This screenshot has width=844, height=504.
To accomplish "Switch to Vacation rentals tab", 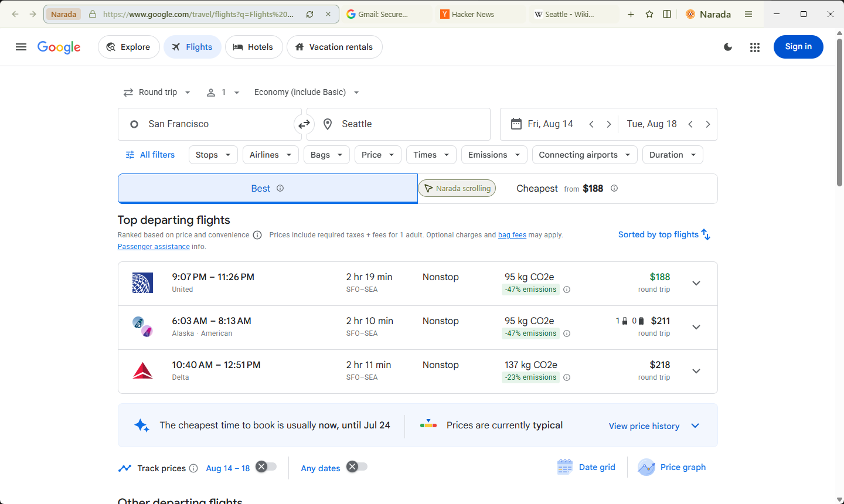I will (x=335, y=47).
